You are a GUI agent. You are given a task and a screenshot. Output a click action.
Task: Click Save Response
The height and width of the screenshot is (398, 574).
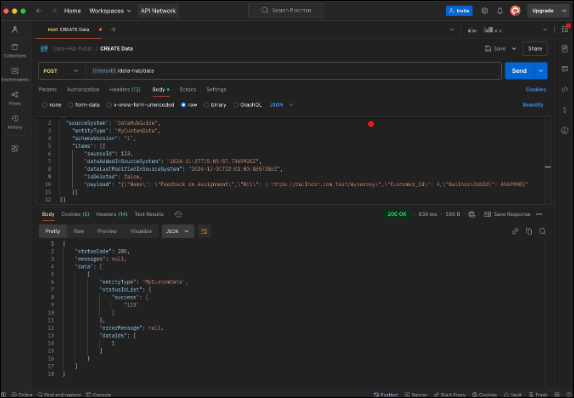507,214
